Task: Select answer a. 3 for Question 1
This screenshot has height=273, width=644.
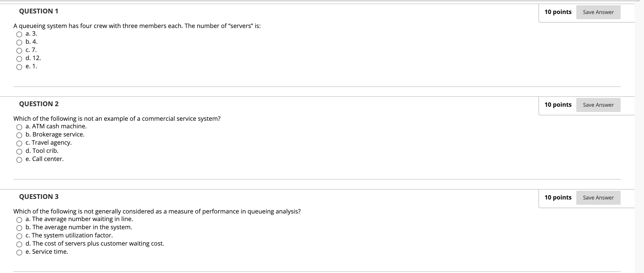Action: pos(19,34)
